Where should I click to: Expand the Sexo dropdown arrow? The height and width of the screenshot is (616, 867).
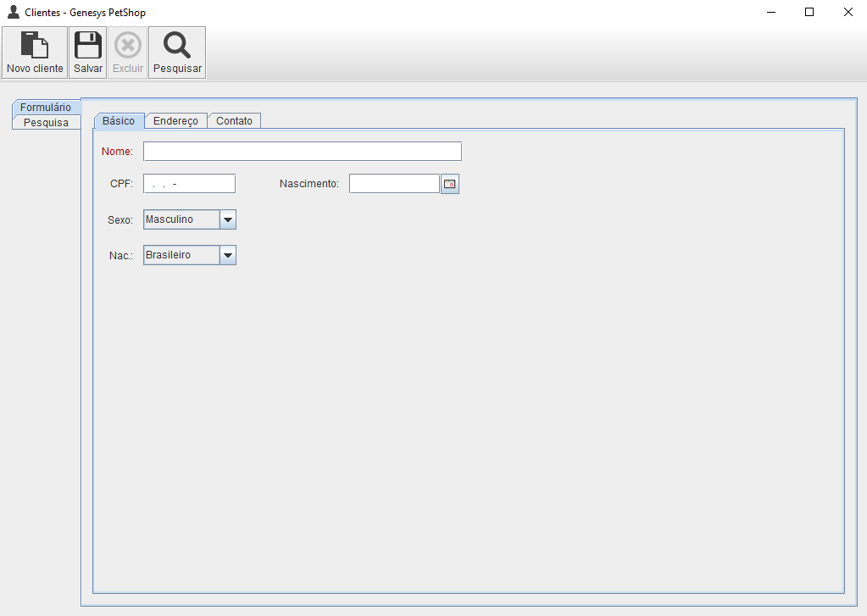227,220
